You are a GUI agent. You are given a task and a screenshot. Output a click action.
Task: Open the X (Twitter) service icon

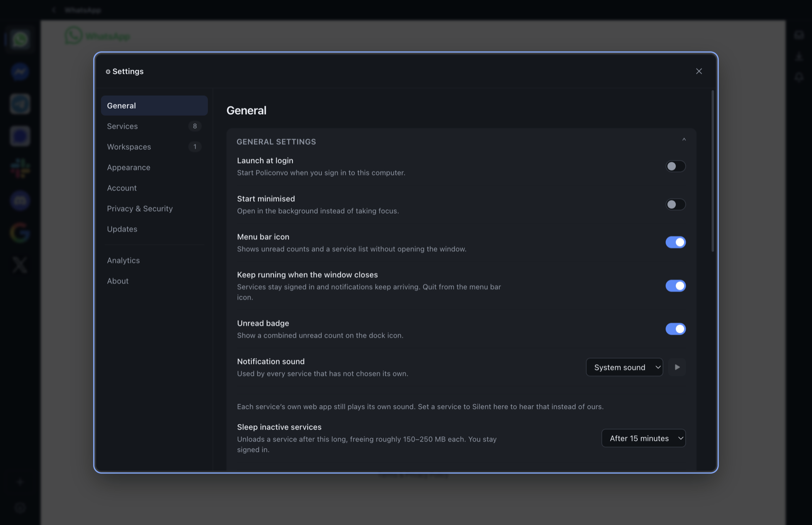[20, 265]
